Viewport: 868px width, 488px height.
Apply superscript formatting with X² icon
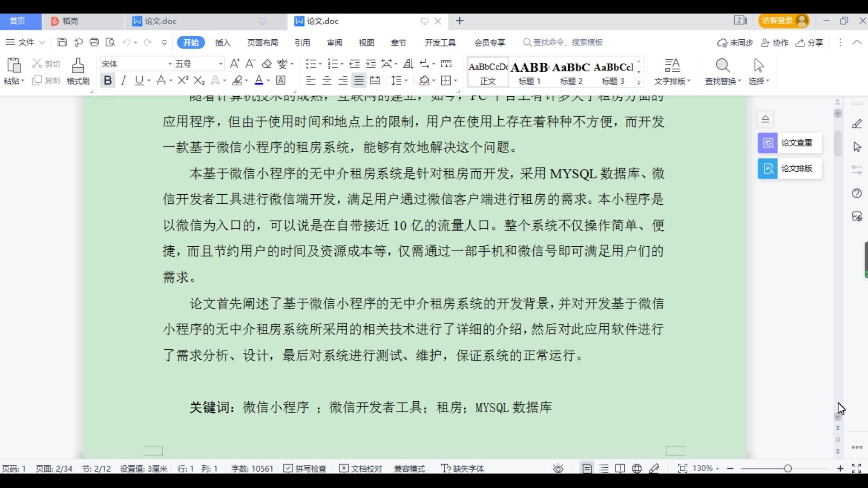[183, 80]
